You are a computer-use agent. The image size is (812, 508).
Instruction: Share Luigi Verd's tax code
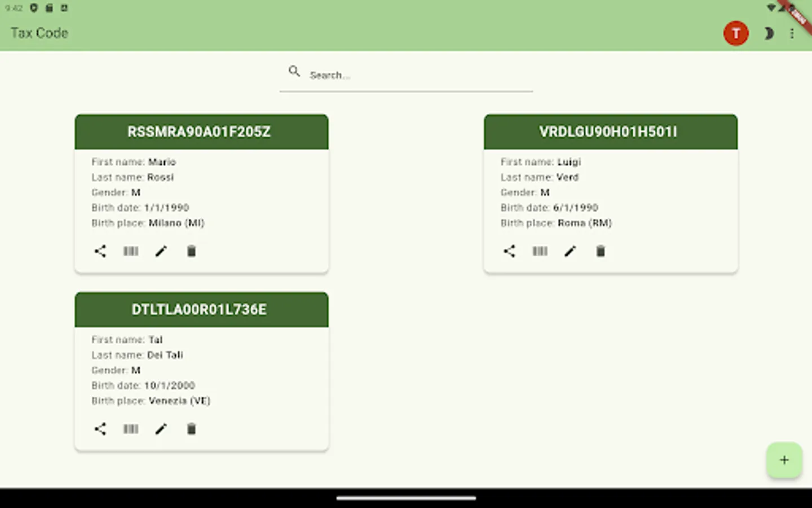(509, 251)
